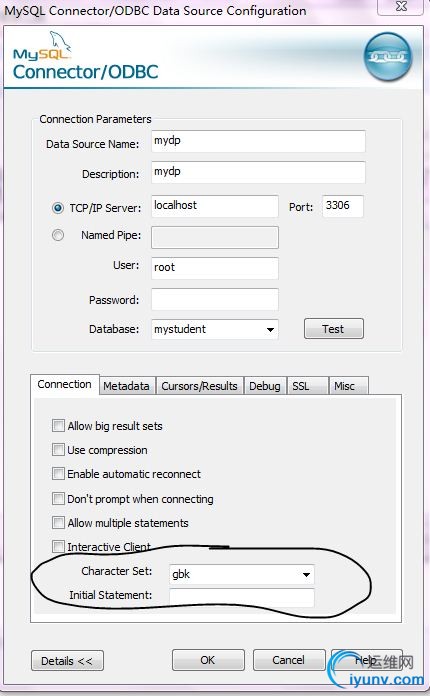Enable Allow multiple statements option

[x=58, y=522]
